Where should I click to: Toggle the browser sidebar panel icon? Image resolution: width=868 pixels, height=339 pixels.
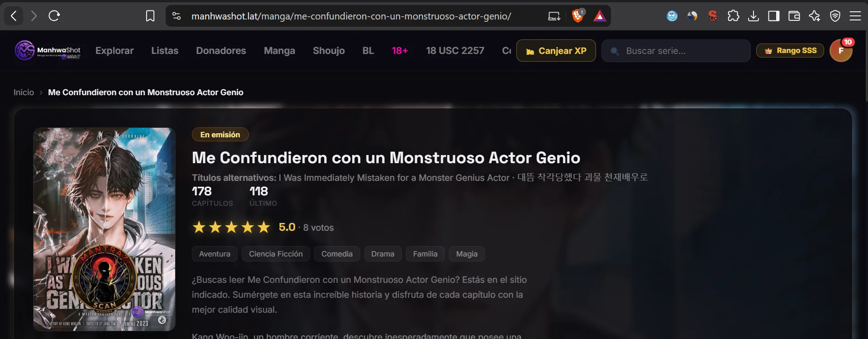click(774, 16)
